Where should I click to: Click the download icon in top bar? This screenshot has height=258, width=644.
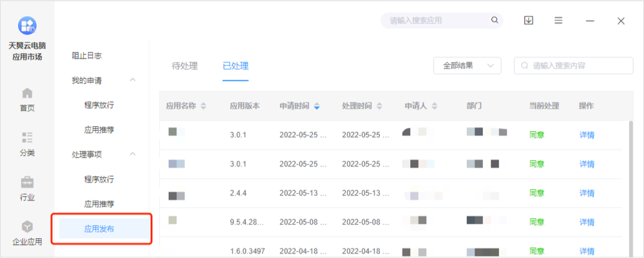pos(529,21)
